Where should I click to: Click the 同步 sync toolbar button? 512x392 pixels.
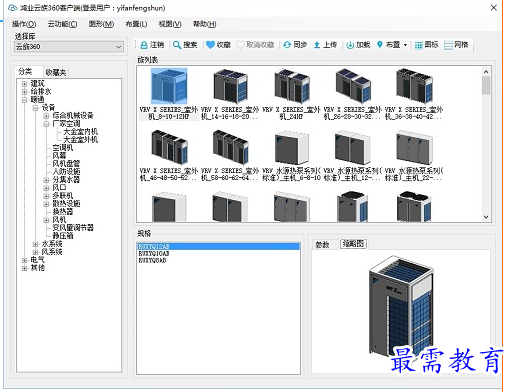click(x=295, y=45)
